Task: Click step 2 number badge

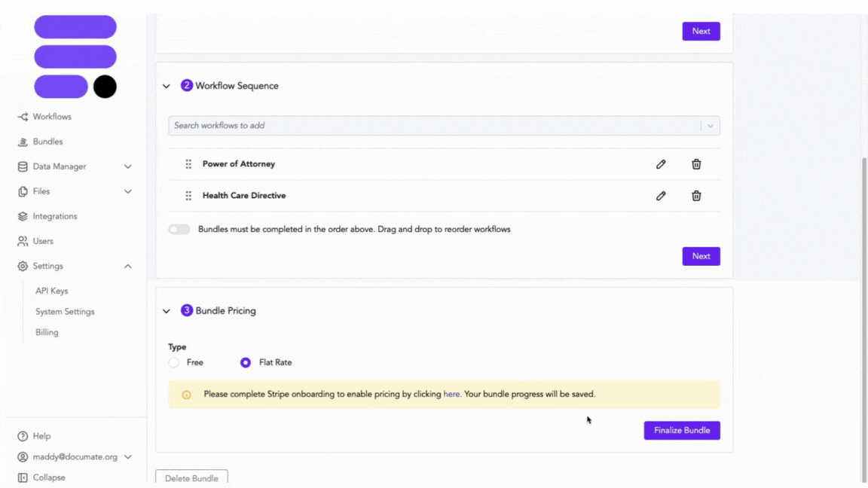Action: click(187, 85)
